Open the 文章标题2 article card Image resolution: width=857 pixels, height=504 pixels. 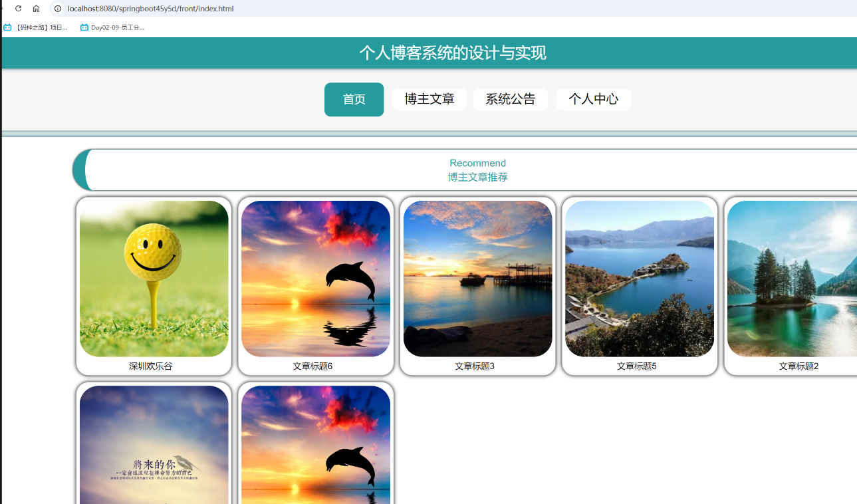(x=796, y=278)
